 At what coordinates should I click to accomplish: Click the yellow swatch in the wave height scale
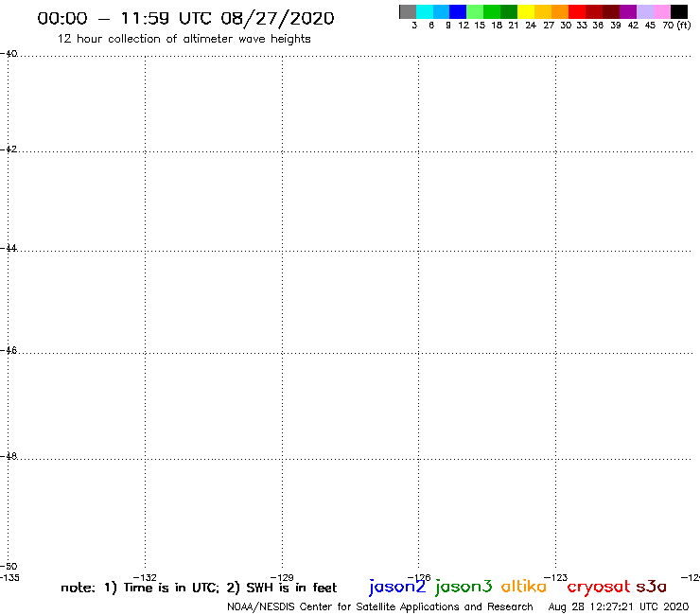[x=526, y=11]
